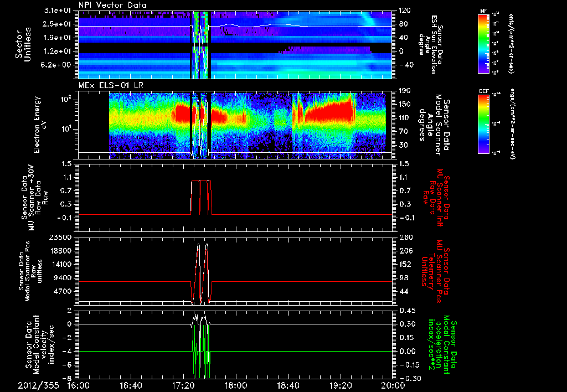Click the 152 telemetry tick value
567x392 pixels.
(x=405, y=264)
